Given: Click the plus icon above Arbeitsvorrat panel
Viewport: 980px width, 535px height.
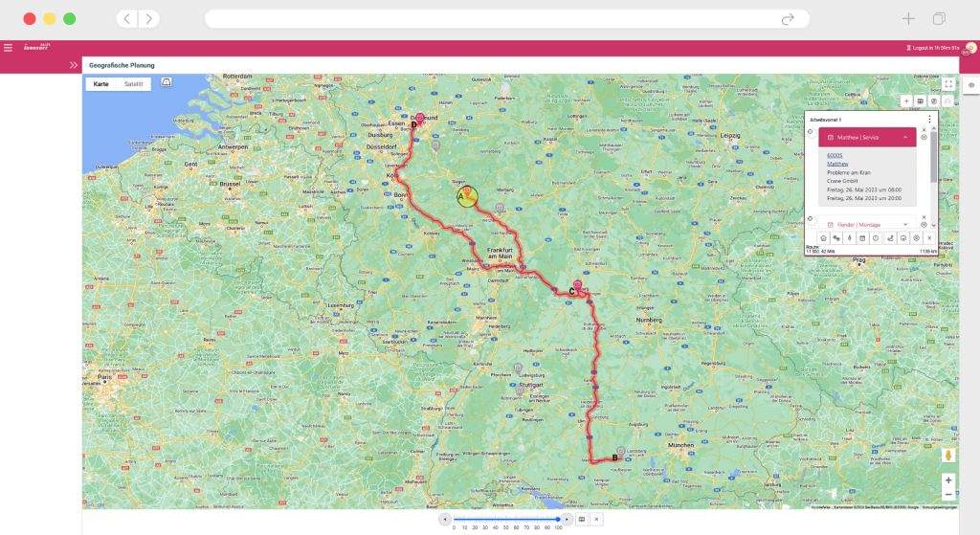Looking at the screenshot, I should (x=906, y=101).
